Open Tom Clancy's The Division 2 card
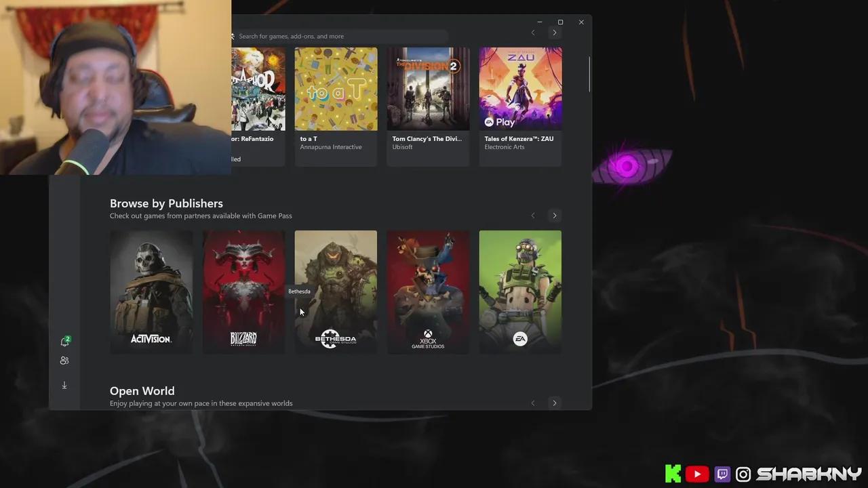The height and width of the screenshot is (488, 868). (x=428, y=106)
